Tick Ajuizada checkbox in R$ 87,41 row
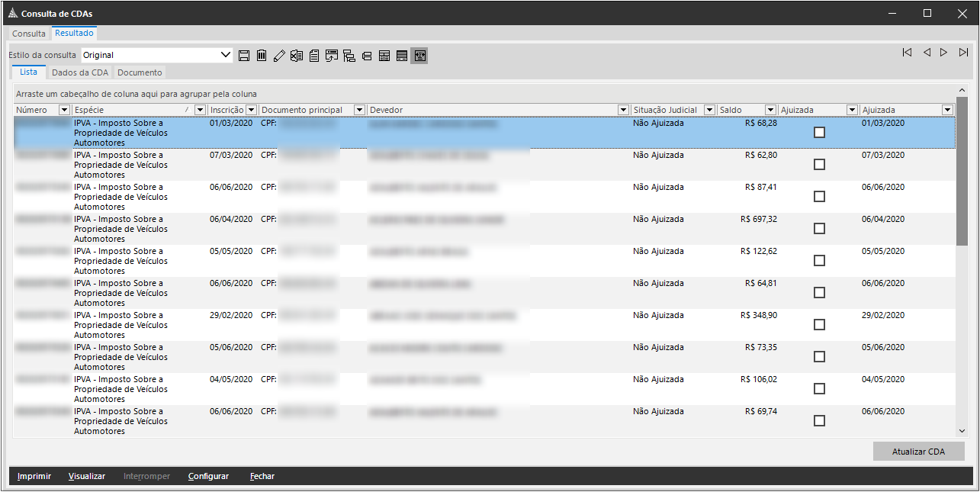Image resolution: width=980 pixels, height=492 pixels. coord(819,196)
